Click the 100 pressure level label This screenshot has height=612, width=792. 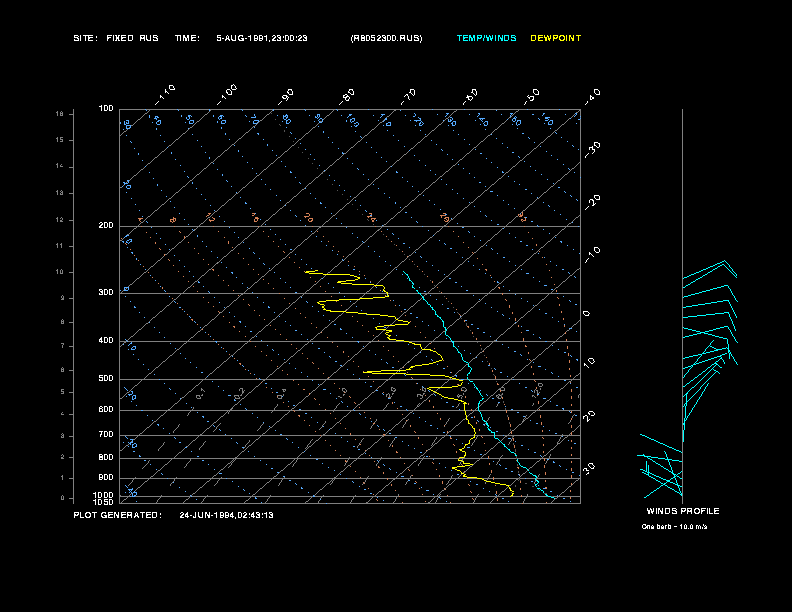click(x=106, y=109)
